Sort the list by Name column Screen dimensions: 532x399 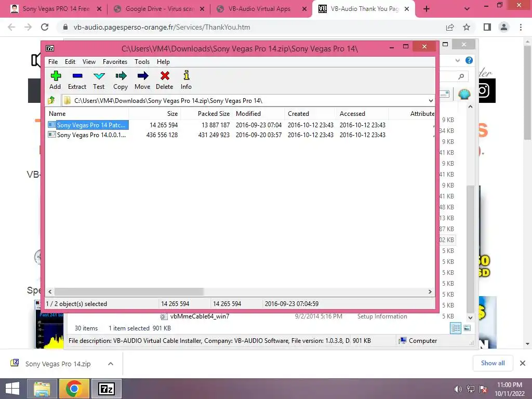click(x=87, y=114)
